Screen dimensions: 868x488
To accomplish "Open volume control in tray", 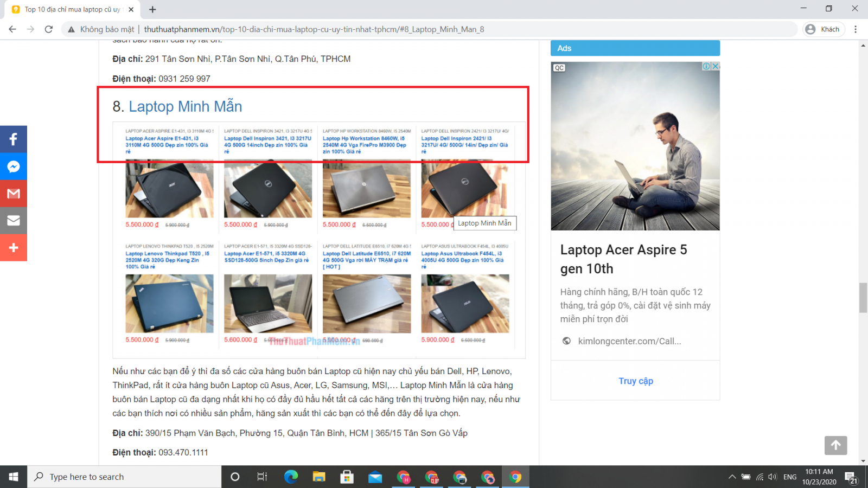I will coord(773,477).
